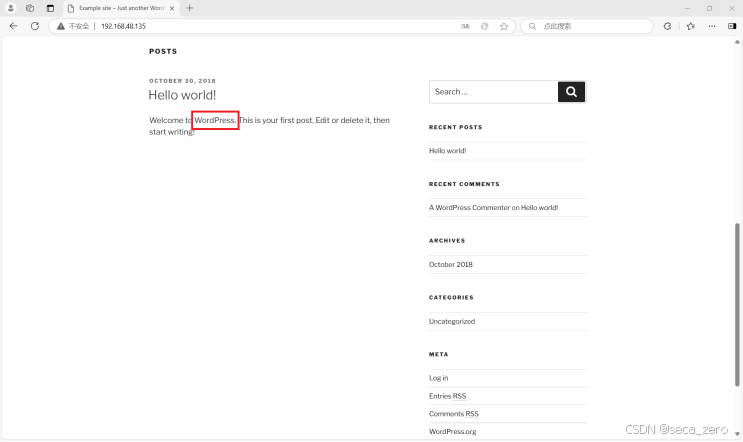Click the WordPress Search field
Viewport: 743px width, 442px height.
493,92
